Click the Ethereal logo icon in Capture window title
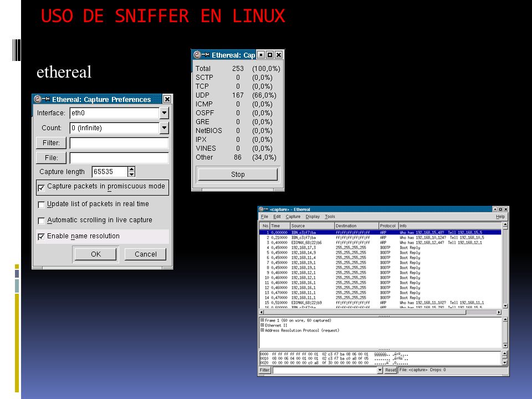Viewport: 532px width, 399px height. pos(197,55)
